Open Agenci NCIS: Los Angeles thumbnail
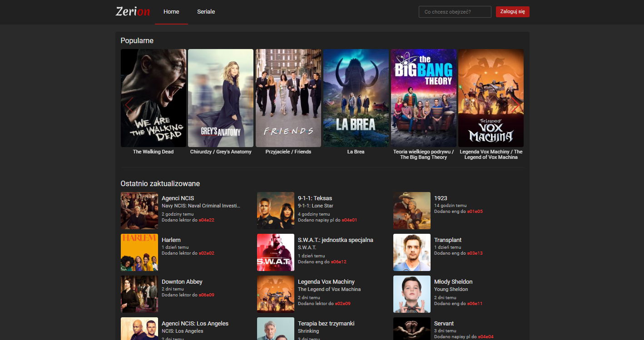 (139, 329)
